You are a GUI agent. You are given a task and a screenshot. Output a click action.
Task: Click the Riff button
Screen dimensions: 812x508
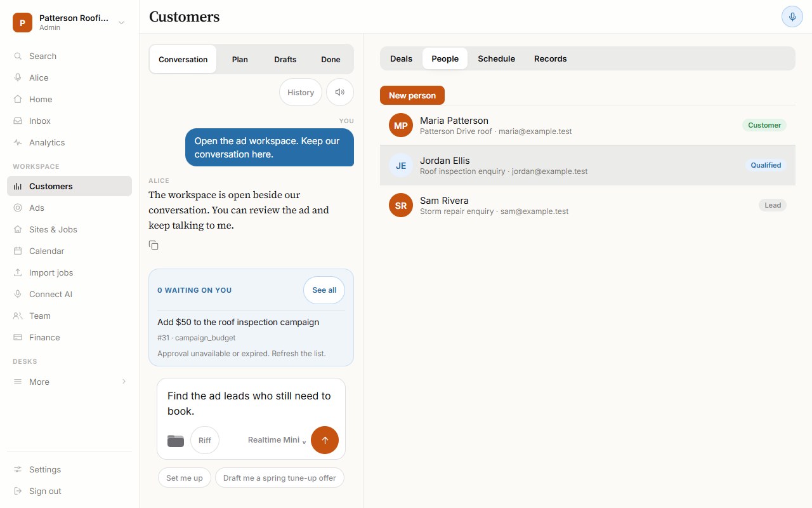pyautogui.click(x=205, y=440)
